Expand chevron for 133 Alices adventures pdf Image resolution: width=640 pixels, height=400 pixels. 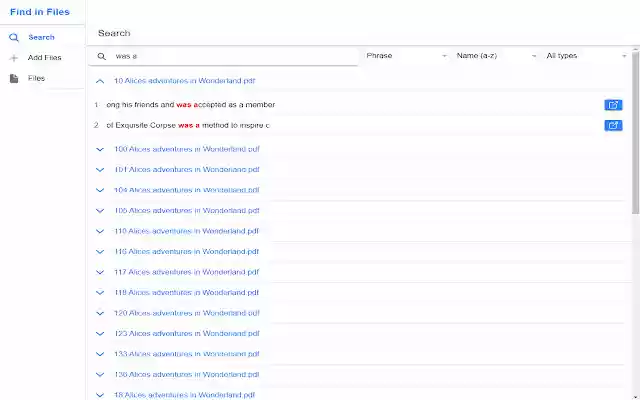point(100,354)
